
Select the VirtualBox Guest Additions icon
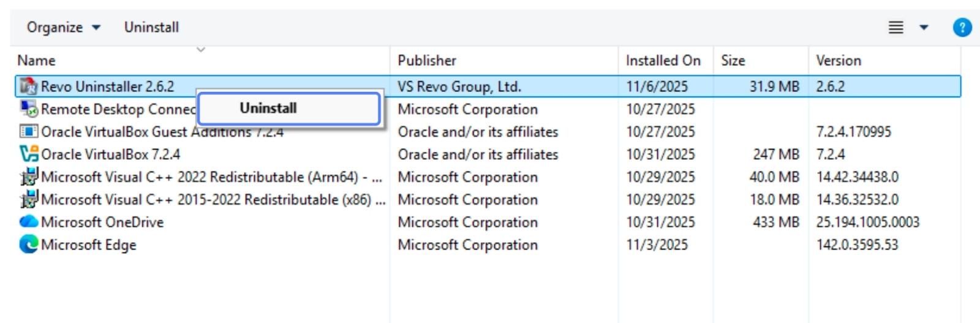tap(28, 132)
